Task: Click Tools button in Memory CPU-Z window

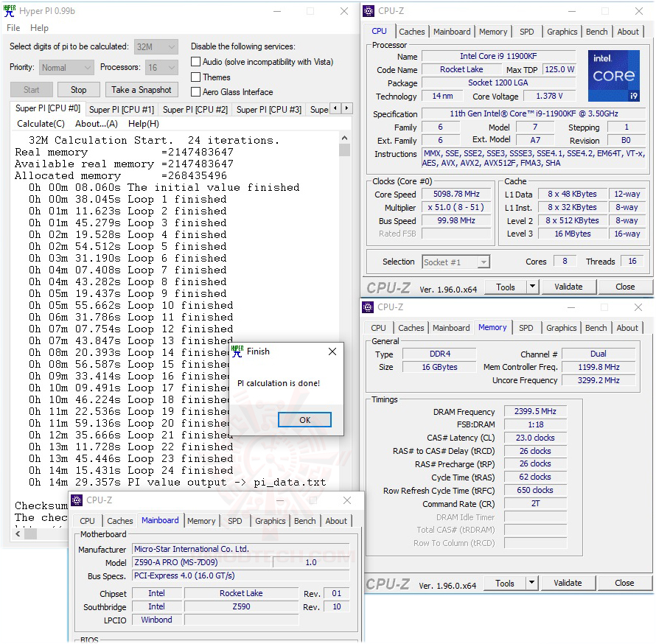Action: (x=505, y=583)
